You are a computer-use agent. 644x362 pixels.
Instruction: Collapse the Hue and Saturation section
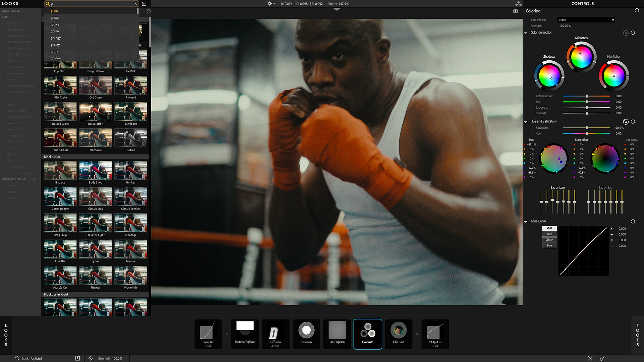(526, 121)
